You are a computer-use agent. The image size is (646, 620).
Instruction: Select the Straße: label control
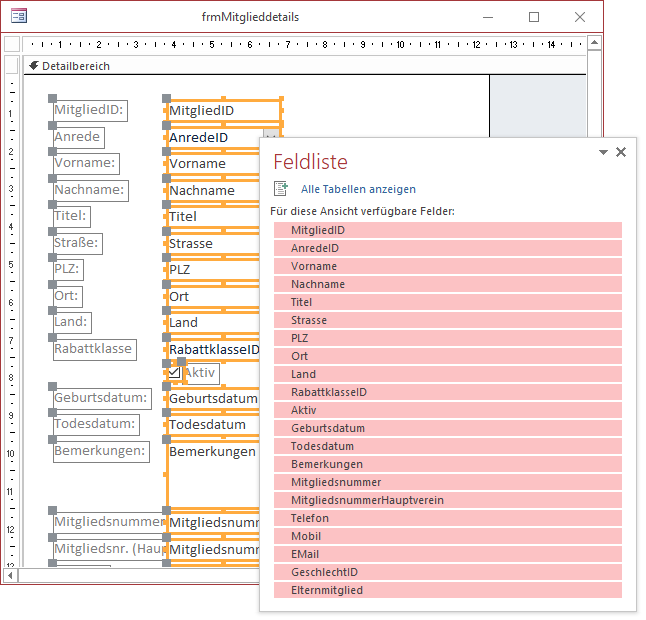[78, 244]
